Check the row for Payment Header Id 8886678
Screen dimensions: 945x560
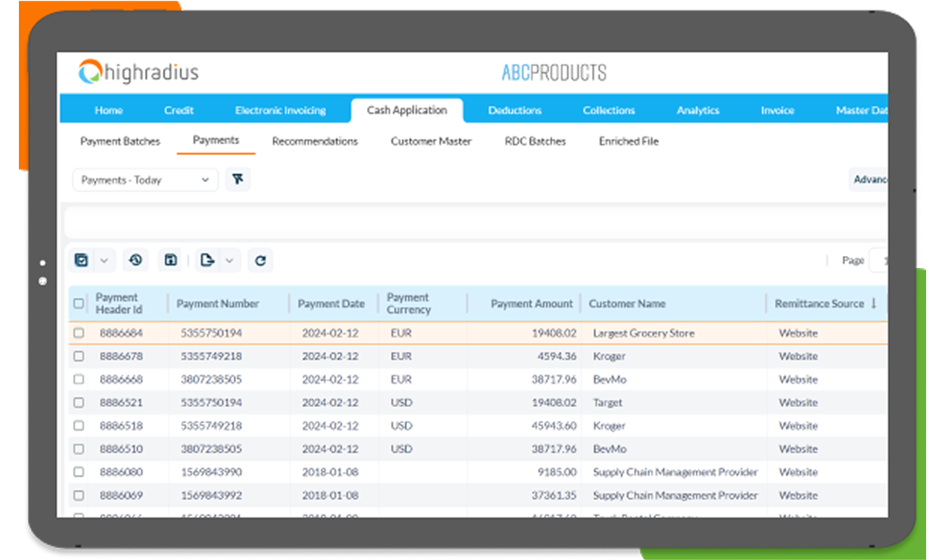click(x=79, y=356)
